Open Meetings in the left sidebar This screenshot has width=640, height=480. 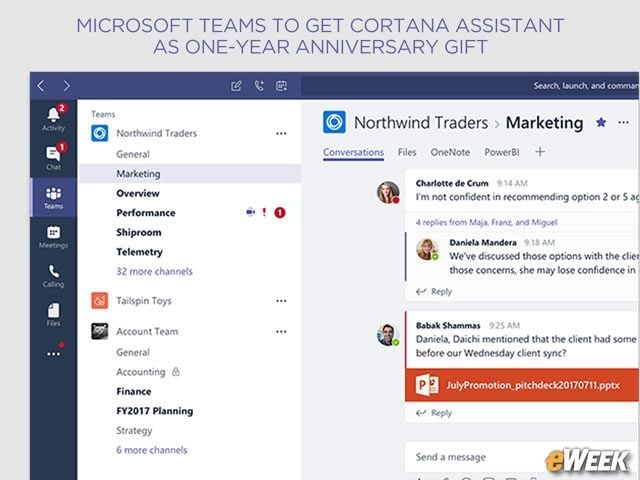[53, 237]
